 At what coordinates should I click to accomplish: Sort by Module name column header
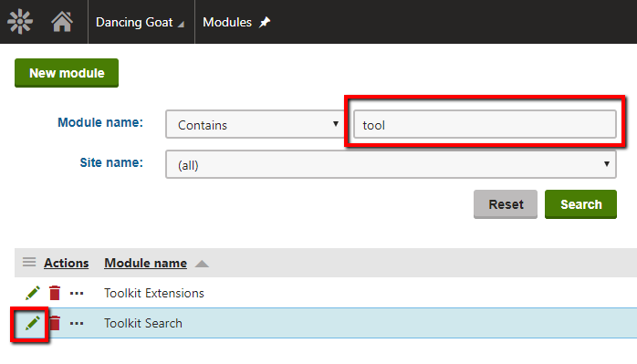pyautogui.click(x=145, y=263)
